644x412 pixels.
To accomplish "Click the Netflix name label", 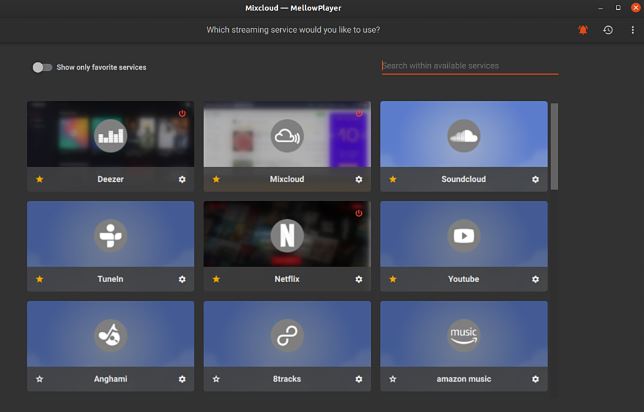I will tap(287, 279).
